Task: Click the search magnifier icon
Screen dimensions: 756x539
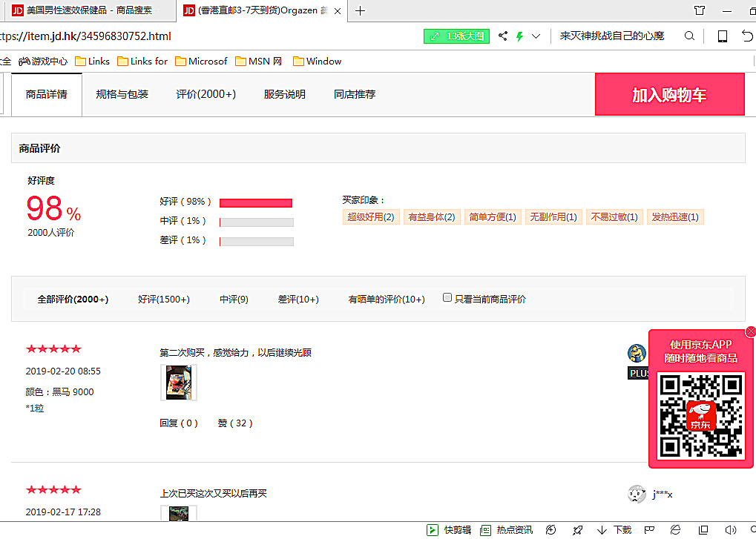Action: click(x=689, y=36)
